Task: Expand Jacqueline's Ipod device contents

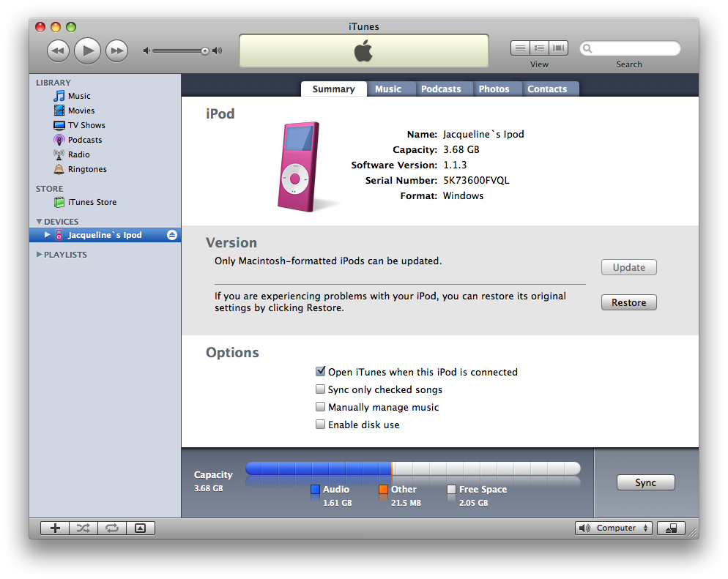Action: click(47, 235)
